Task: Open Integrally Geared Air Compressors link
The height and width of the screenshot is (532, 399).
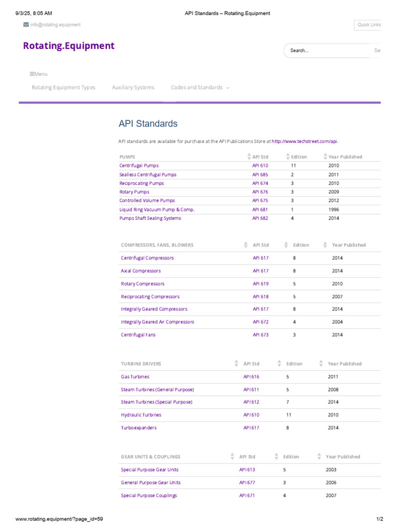Action: [x=157, y=322]
